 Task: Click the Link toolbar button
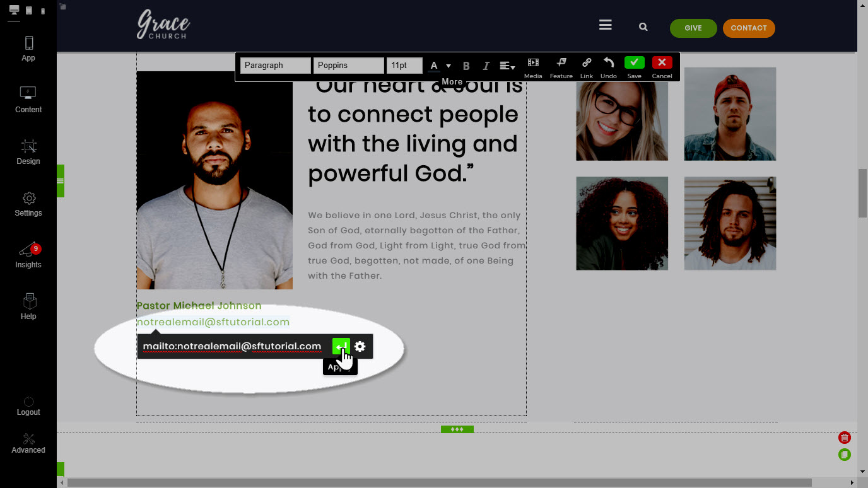click(x=587, y=67)
